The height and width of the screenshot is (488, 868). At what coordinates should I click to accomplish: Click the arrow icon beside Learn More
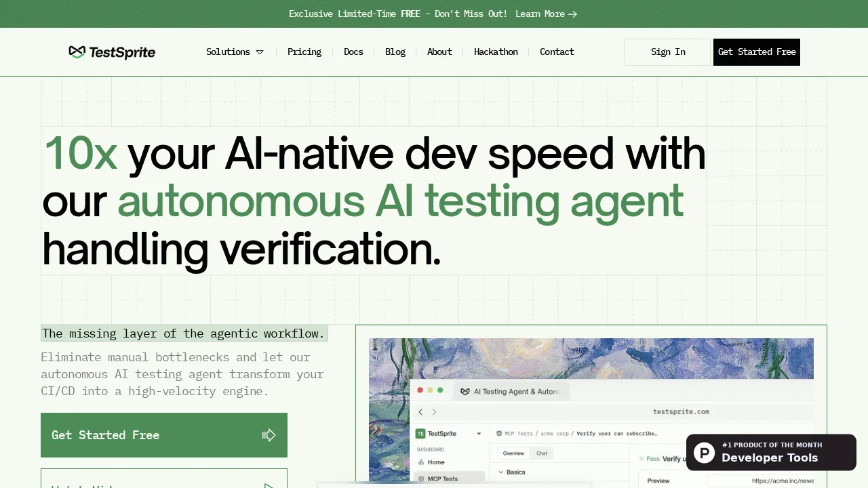click(573, 14)
